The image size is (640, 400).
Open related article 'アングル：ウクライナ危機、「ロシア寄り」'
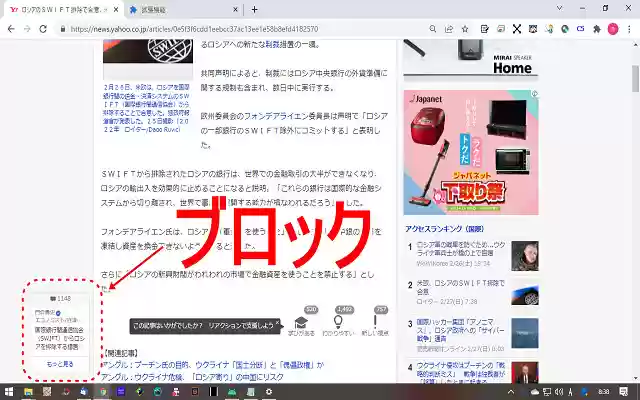[192, 377]
